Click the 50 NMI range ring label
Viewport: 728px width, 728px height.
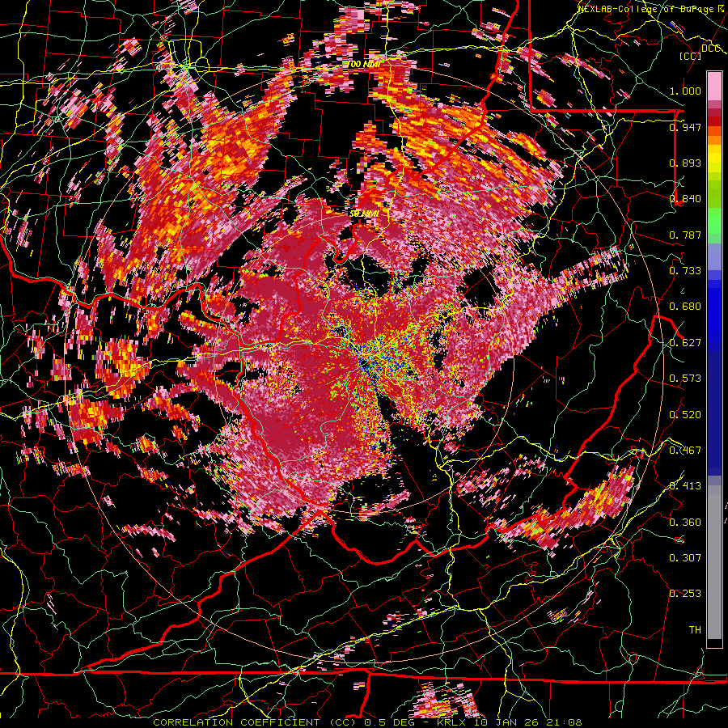tap(365, 214)
